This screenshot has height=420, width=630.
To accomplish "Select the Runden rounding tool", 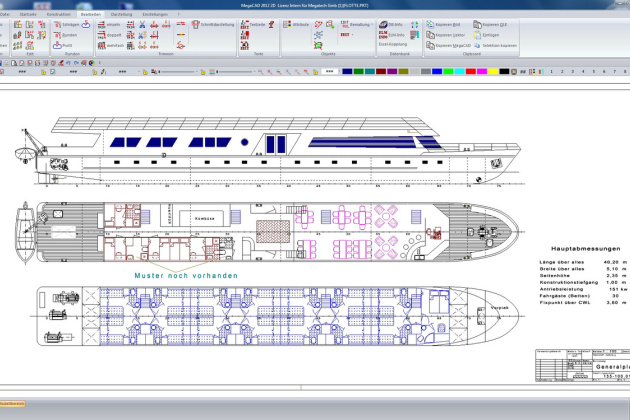I will pyautogui.click(x=65, y=34).
